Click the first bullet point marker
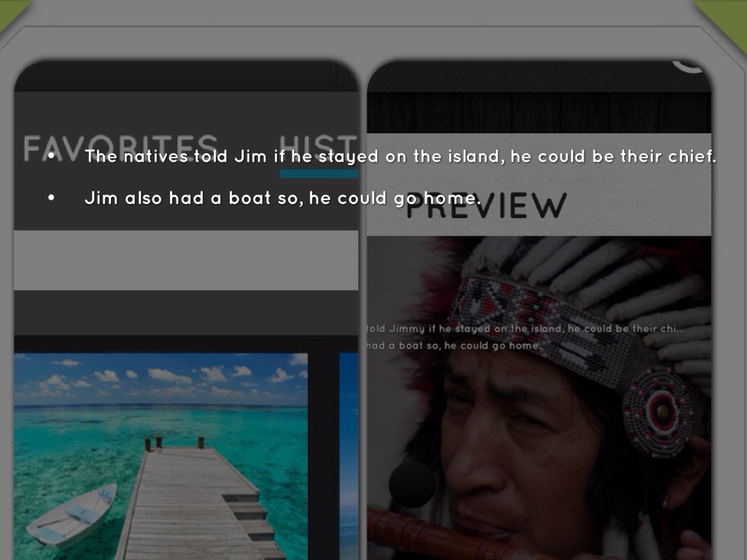747x560 pixels. pyautogui.click(x=52, y=157)
